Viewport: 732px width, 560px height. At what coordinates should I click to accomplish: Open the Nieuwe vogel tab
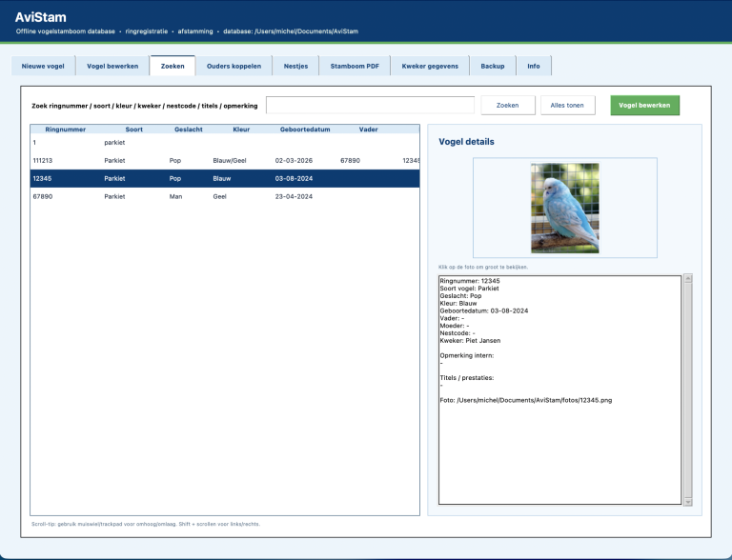tap(43, 66)
